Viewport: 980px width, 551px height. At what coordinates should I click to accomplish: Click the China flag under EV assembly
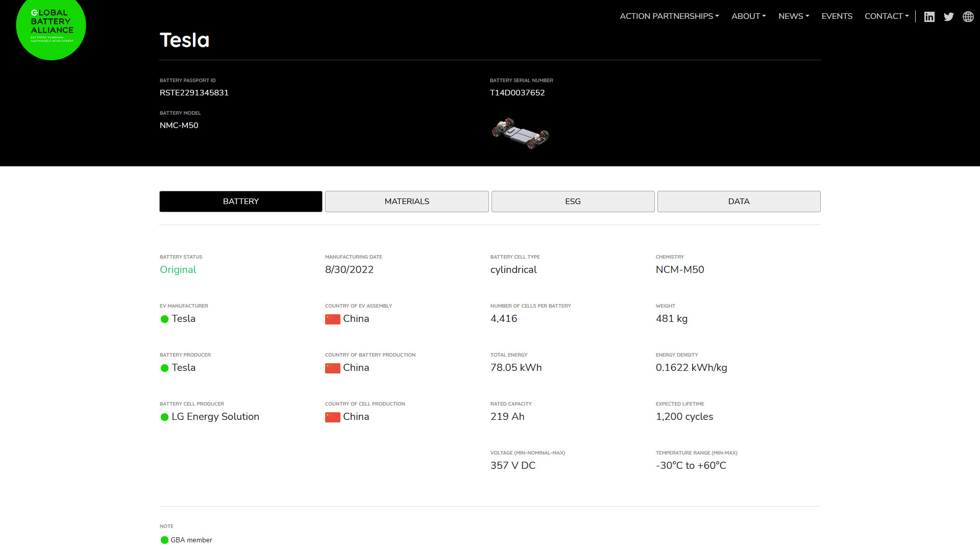click(x=333, y=319)
